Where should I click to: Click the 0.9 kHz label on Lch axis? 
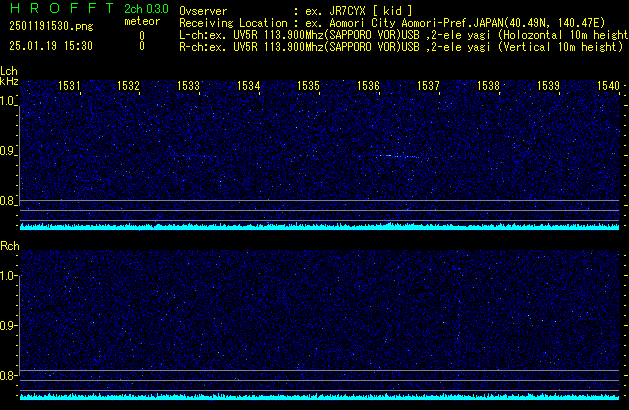[8, 151]
